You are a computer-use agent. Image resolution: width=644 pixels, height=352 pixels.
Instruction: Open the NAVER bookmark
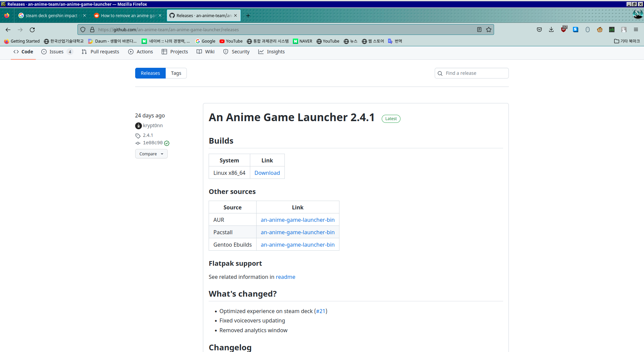303,41
